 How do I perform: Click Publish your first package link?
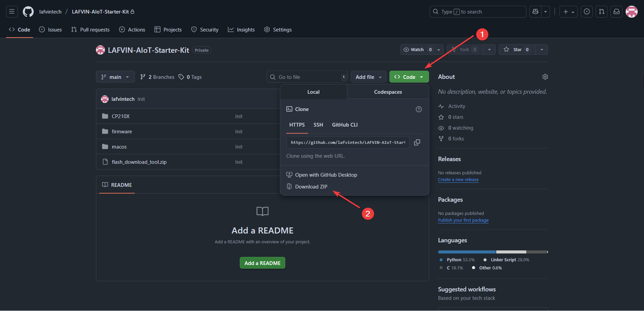point(463,220)
